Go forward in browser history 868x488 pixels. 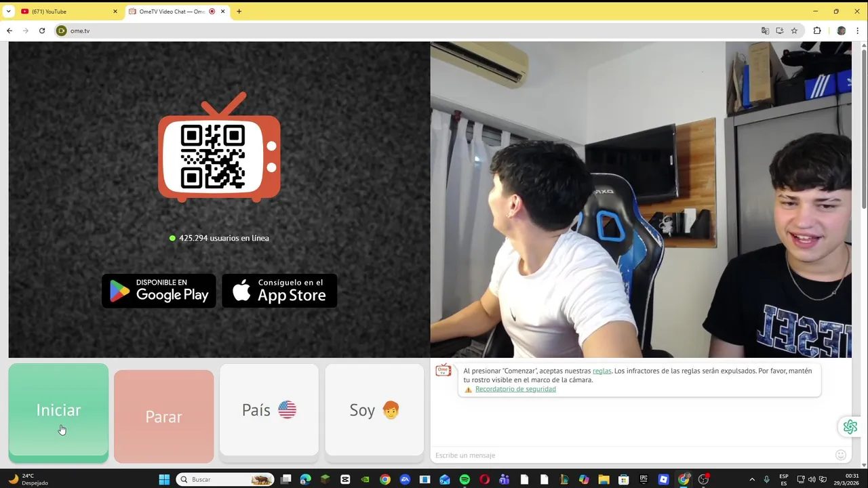coord(26,30)
